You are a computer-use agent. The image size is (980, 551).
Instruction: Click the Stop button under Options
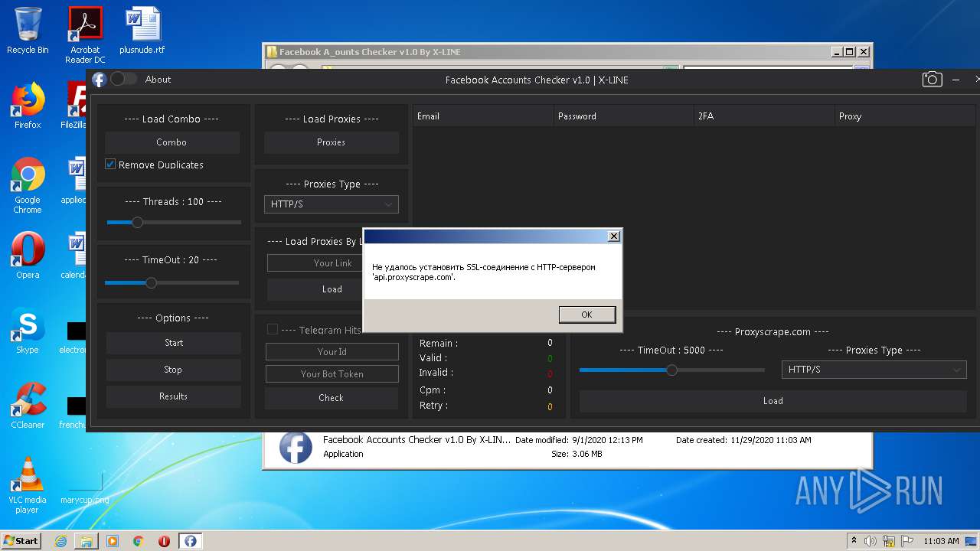[174, 370]
